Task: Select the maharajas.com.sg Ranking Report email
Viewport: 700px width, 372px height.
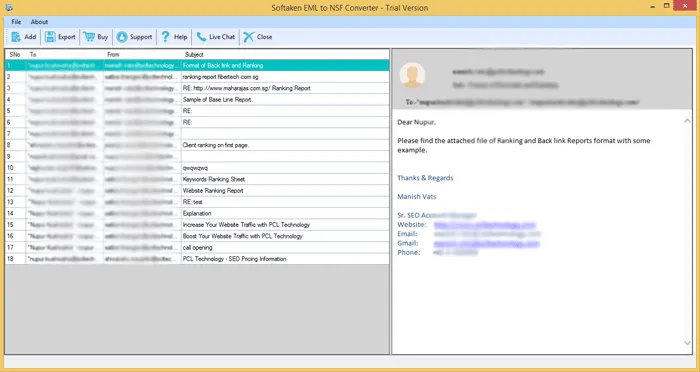Action: tap(197, 88)
